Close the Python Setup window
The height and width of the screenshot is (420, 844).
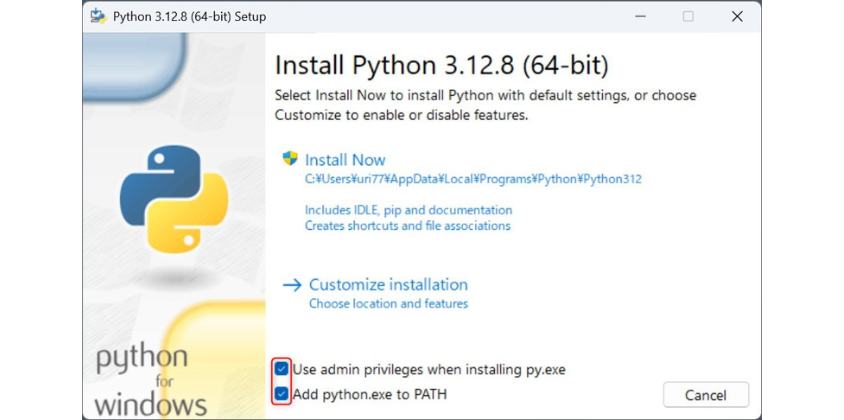pos(737,17)
